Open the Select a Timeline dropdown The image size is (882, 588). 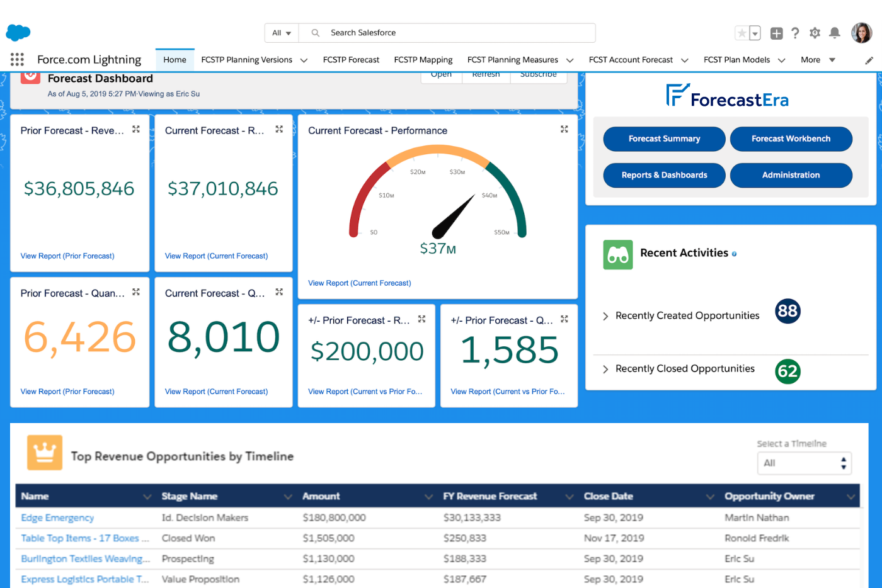[x=804, y=463]
